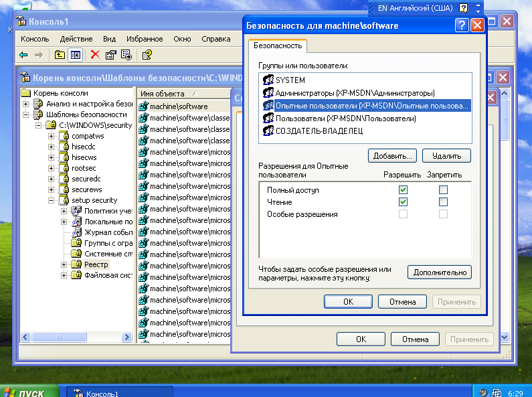Select the SYSTEM group icon
Image resolution: width=532 pixels, height=397 pixels.
pyautogui.click(x=268, y=80)
